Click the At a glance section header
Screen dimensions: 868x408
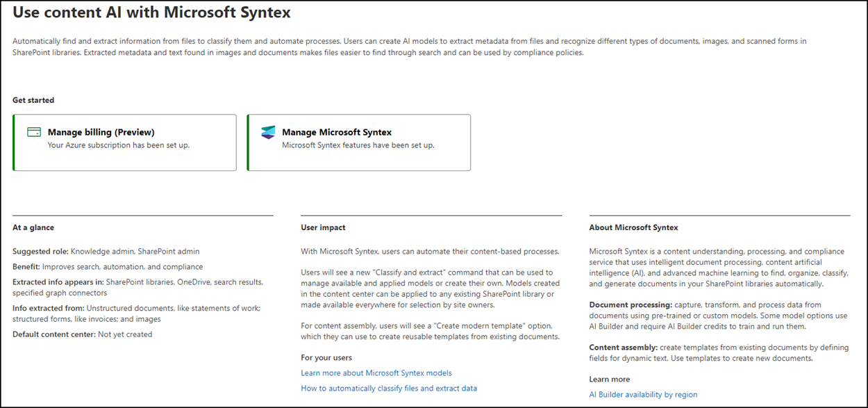pos(33,227)
